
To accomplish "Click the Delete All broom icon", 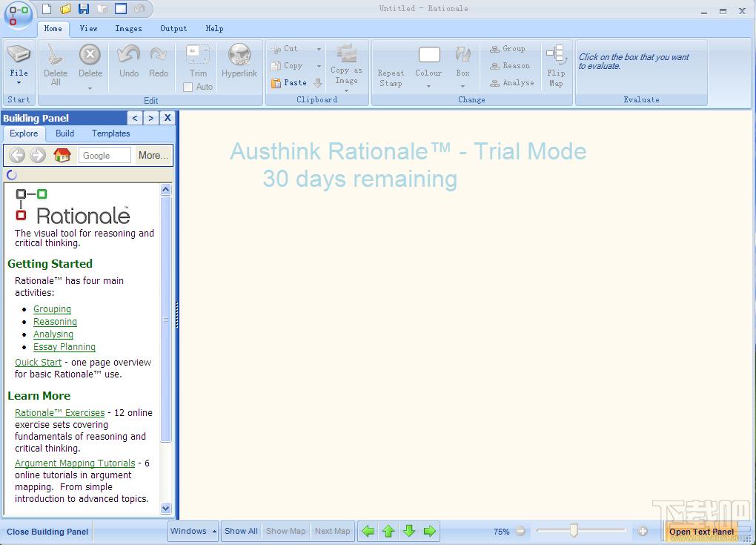I will tap(55, 54).
